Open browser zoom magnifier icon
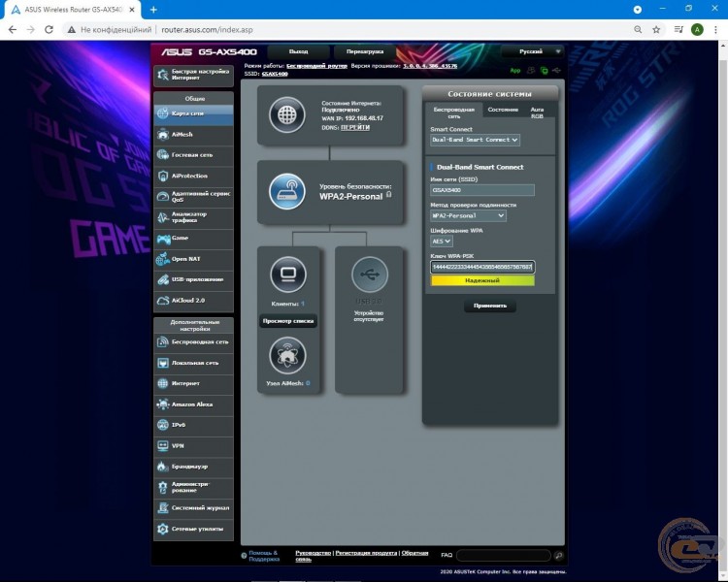The width and height of the screenshot is (728, 582). (x=638, y=30)
